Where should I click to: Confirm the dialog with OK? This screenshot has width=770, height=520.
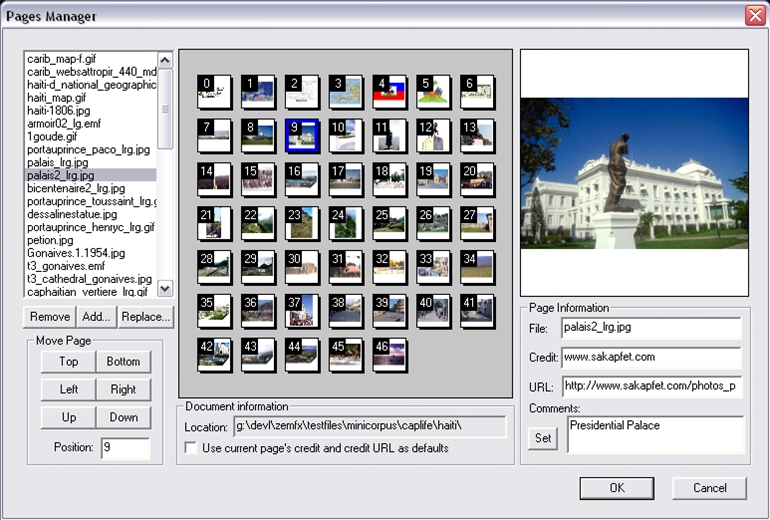(x=615, y=487)
